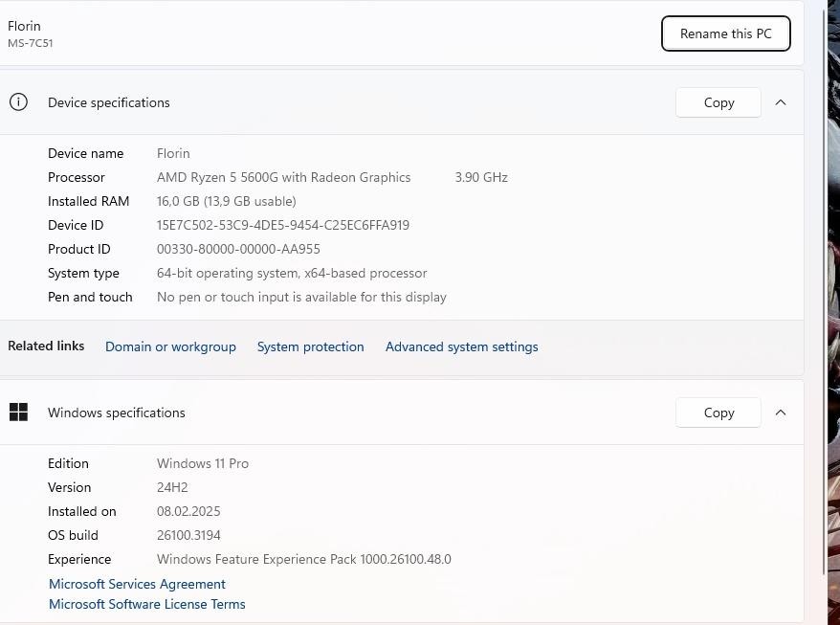Image resolution: width=840 pixels, height=625 pixels.
Task: Copy the device specifications
Action: click(718, 102)
